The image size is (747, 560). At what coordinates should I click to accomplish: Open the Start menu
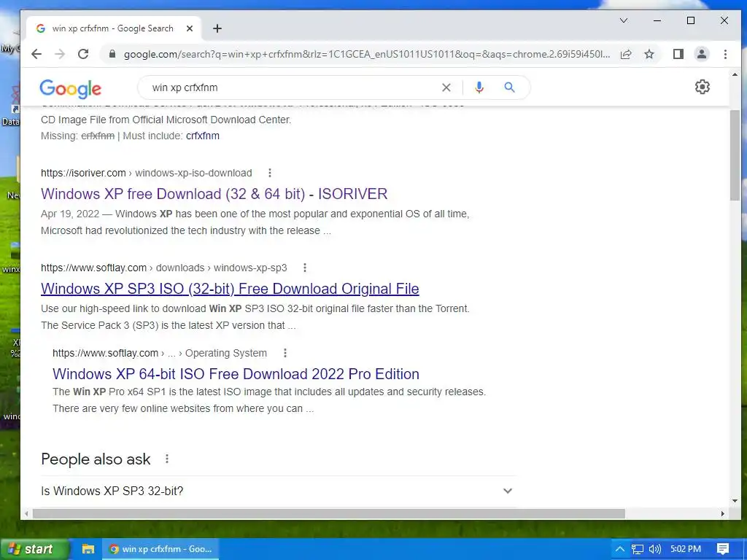(34, 549)
